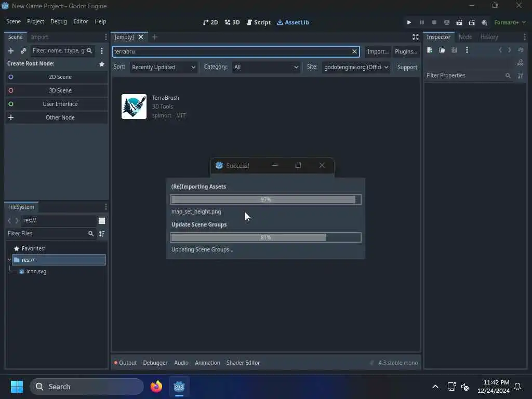Click the spimort author link
This screenshot has width=532, height=399.
coord(162,115)
